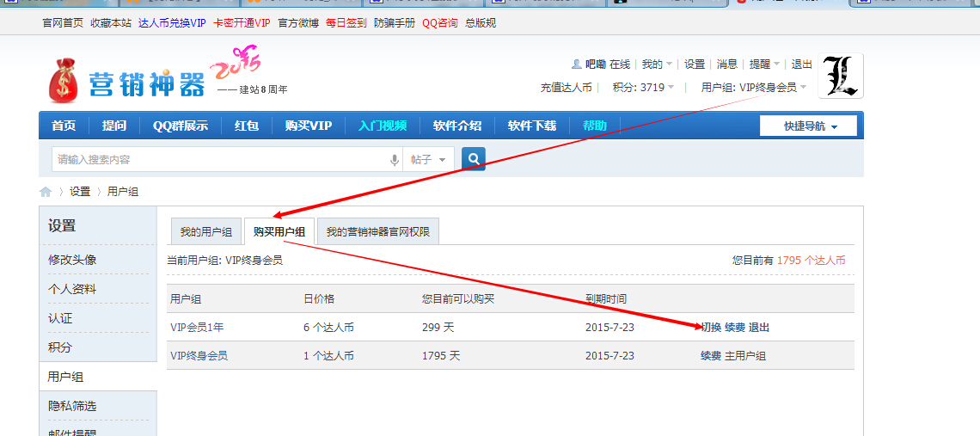The image size is (980, 436).
Task: Click the QQ咨询 top link
Action: point(440,23)
